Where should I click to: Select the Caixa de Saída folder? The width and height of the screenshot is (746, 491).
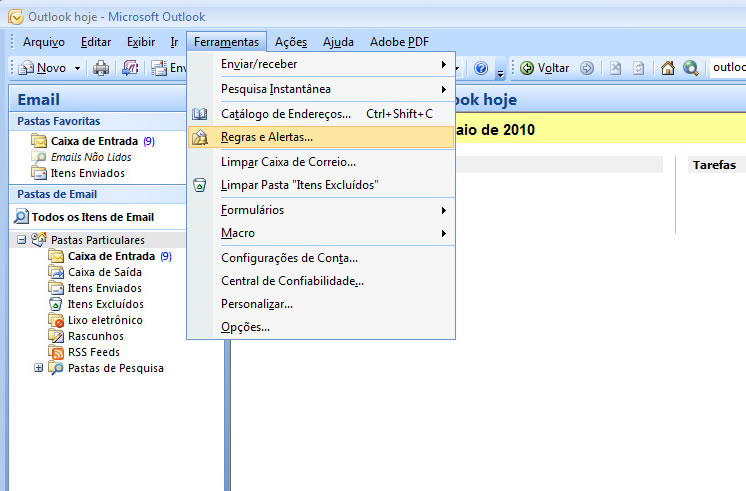click(95, 272)
